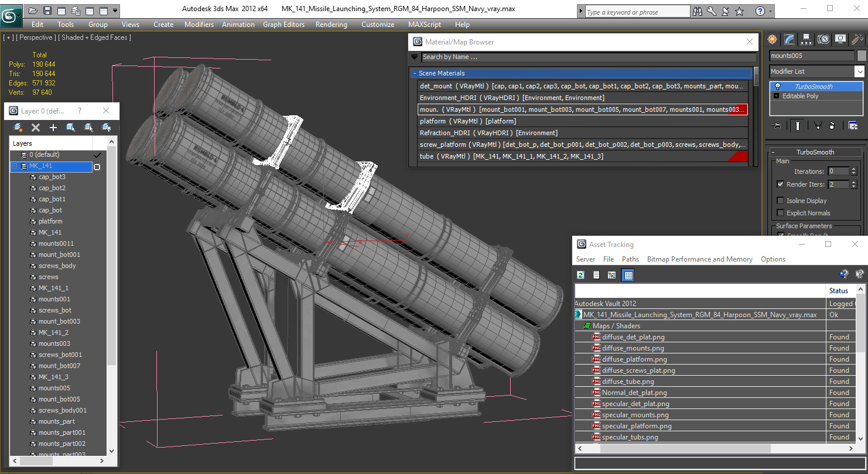Click Render Iters spinner arrows
Screen dimensions: 868x474
click(x=853, y=184)
